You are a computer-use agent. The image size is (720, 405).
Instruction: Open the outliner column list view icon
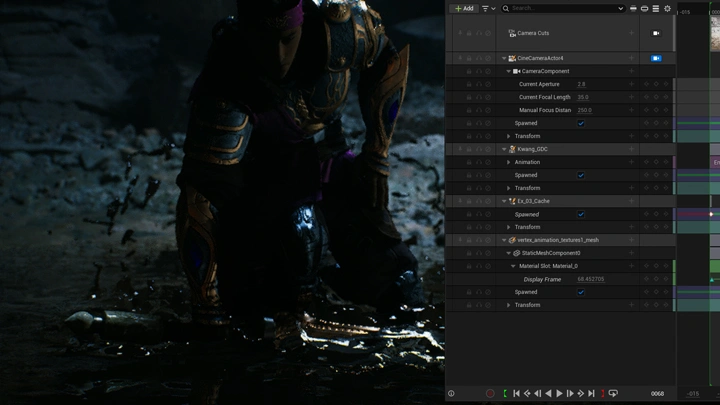click(656, 8)
